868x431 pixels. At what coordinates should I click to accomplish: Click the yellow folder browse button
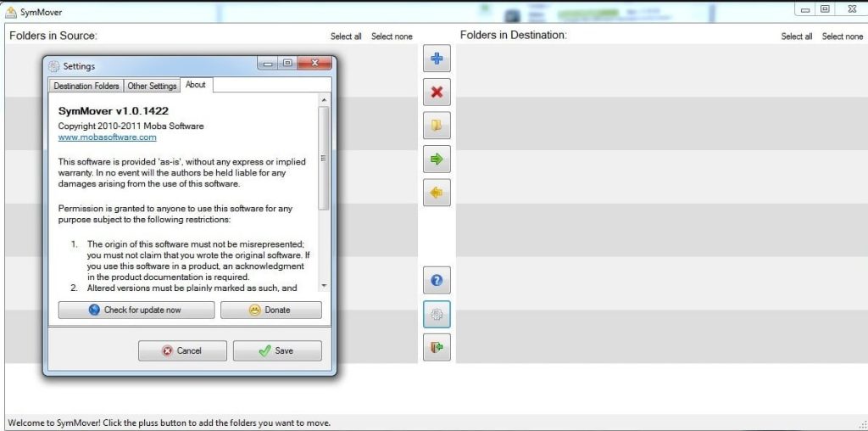click(437, 126)
